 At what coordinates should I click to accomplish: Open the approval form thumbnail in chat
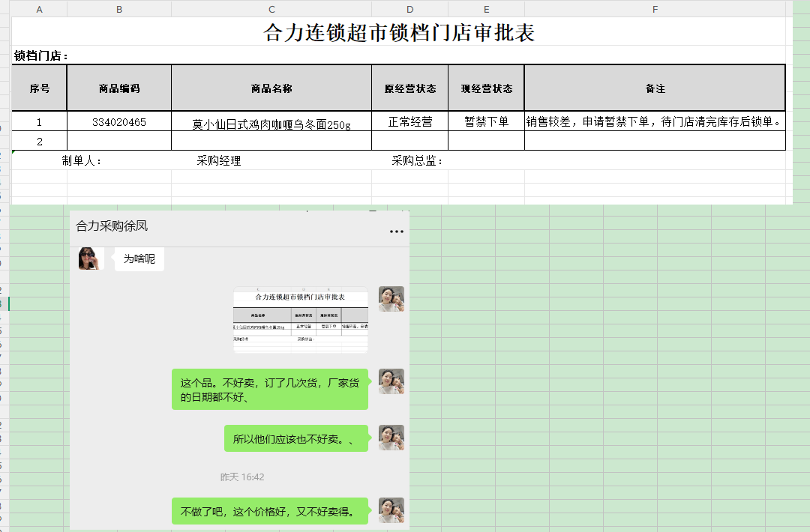[300, 320]
